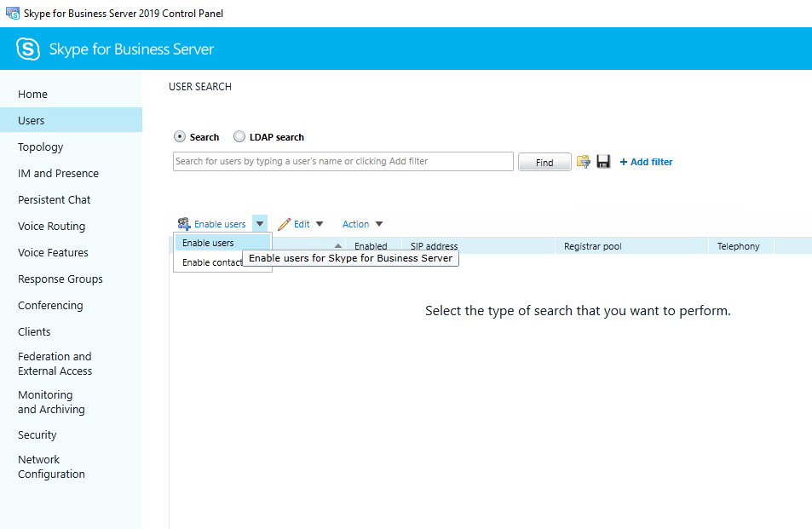Screen dimensions: 812x529
Task: Click the save query floppy disk icon
Action: 603,162
